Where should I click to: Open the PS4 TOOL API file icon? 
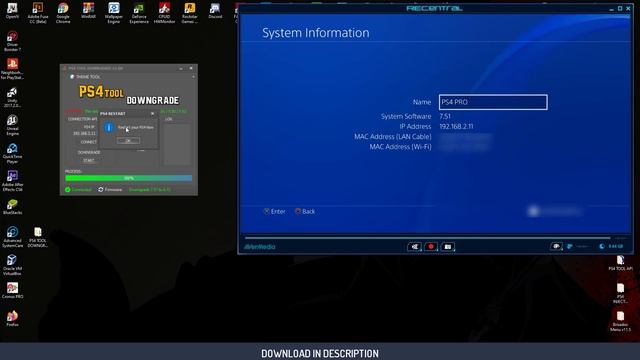point(620,263)
